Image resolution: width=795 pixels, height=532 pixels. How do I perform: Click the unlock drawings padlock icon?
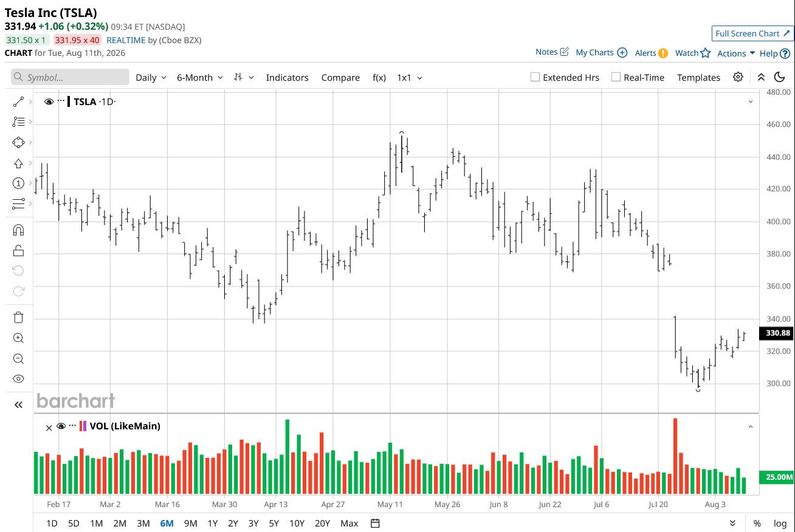click(x=18, y=250)
